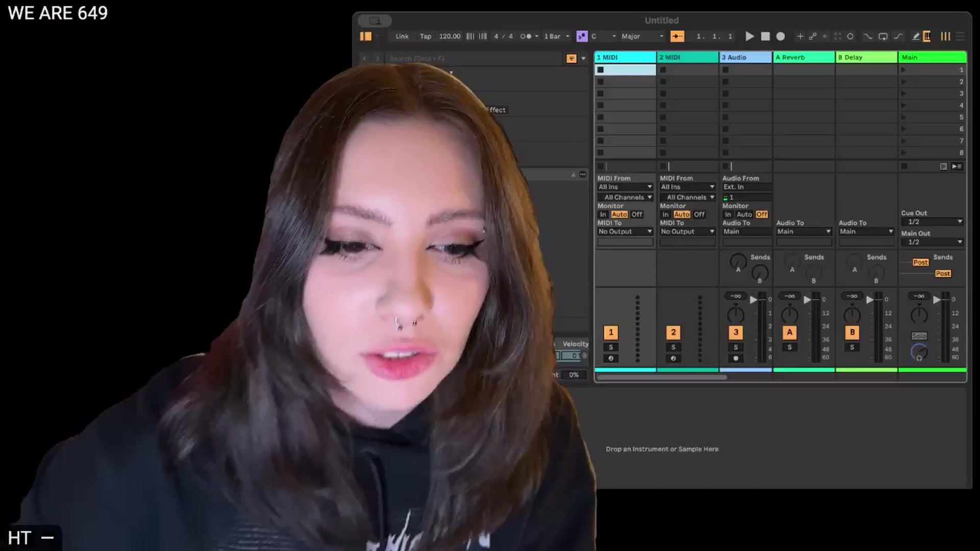The image size is (980, 551).
Task: Open 2 MIDI 'All Channels' dropdown
Action: pyautogui.click(x=688, y=197)
